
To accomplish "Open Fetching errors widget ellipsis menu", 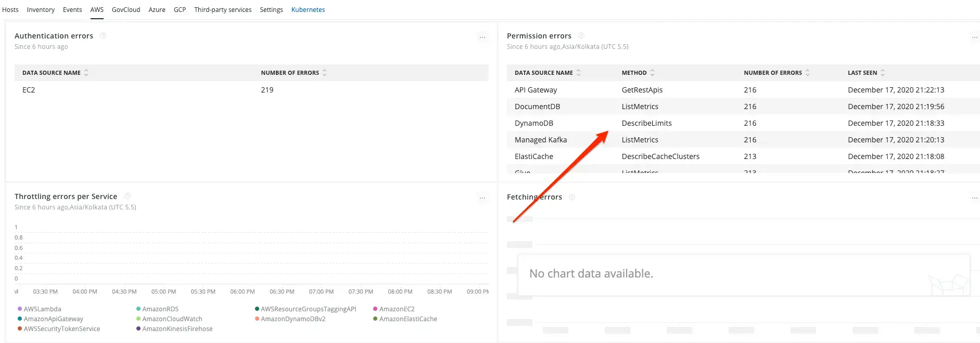I will (x=974, y=197).
